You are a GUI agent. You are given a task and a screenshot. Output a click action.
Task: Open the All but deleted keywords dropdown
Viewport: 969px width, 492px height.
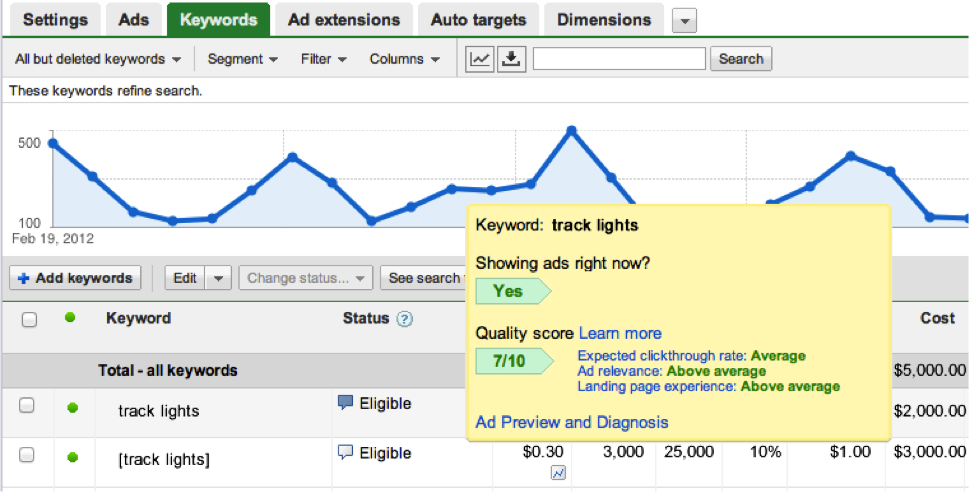coord(98,59)
